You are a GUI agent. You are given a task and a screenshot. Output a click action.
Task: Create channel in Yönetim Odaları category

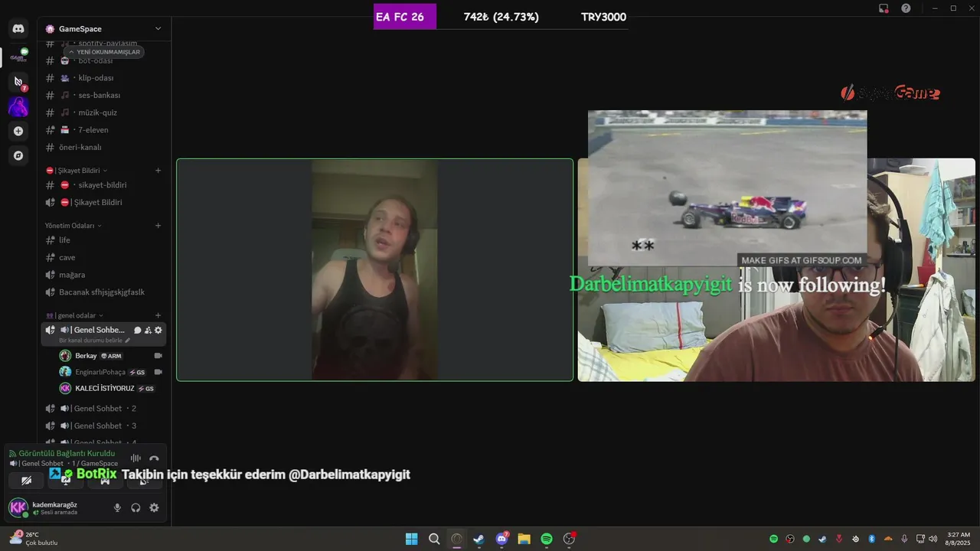click(158, 226)
